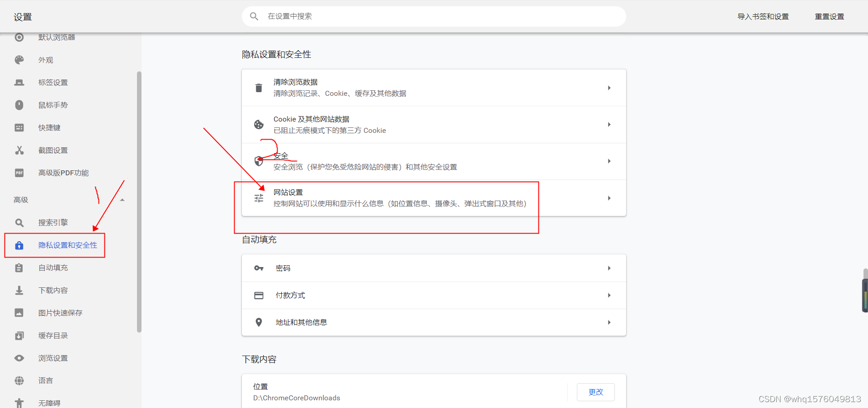The width and height of the screenshot is (868, 408).
Task: Click the 高级 section label
Action: (21, 200)
